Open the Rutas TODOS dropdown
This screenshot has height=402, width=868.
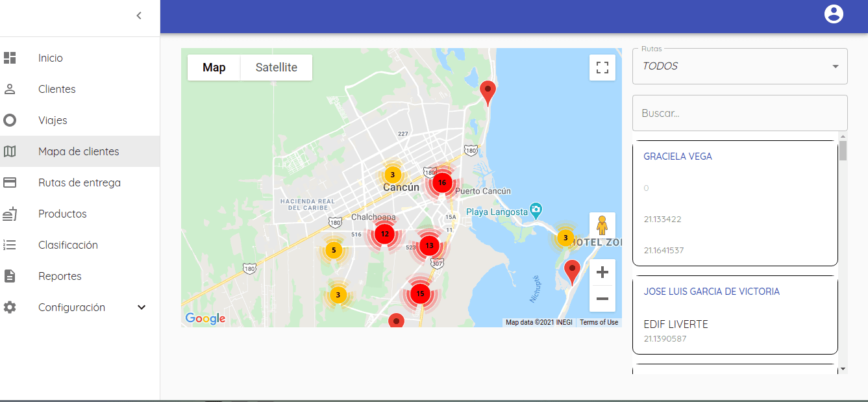pos(740,66)
